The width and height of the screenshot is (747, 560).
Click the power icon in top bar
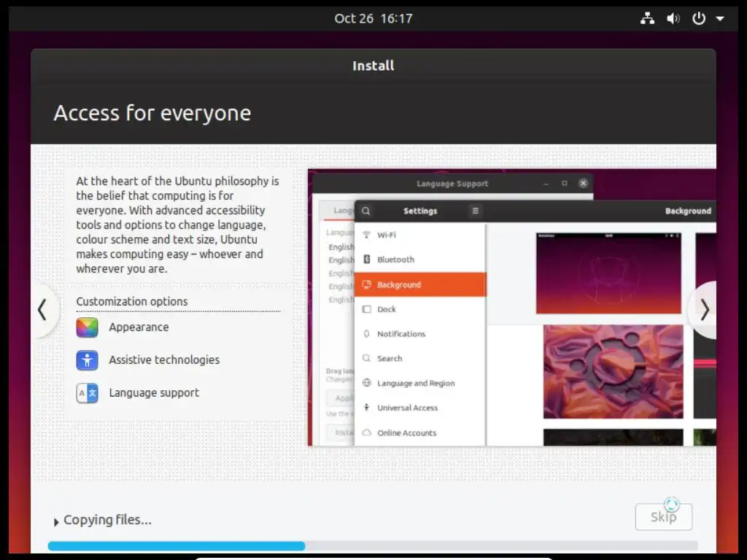tap(698, 18)
